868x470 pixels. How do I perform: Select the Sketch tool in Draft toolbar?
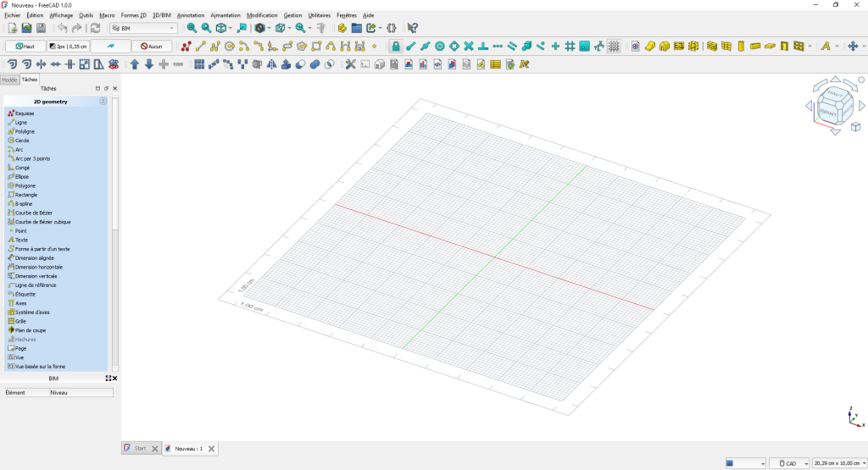tap(186, 47)
